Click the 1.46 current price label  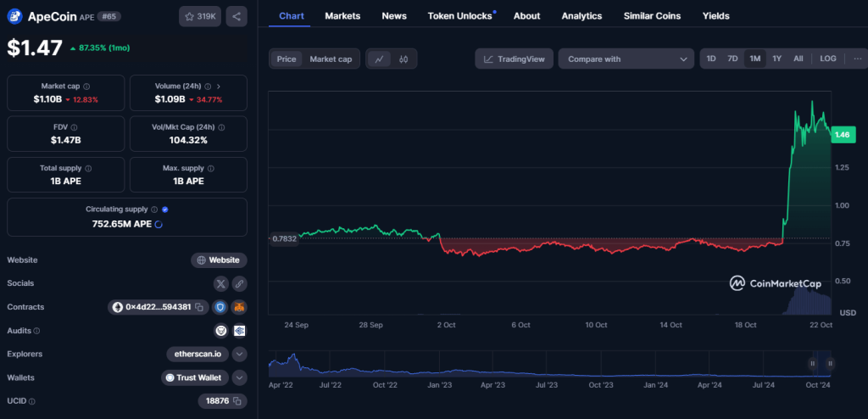(x=844, y=135)
